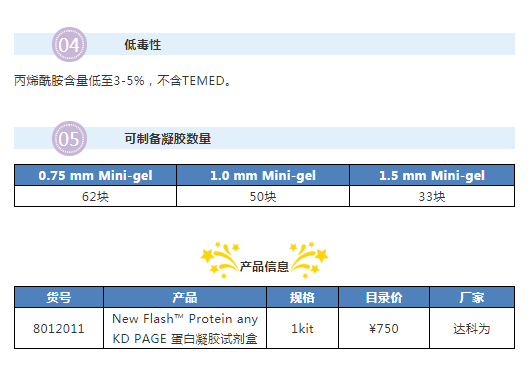
Task: Click the New Flash Protein product name
Action: tap(185, 328)
